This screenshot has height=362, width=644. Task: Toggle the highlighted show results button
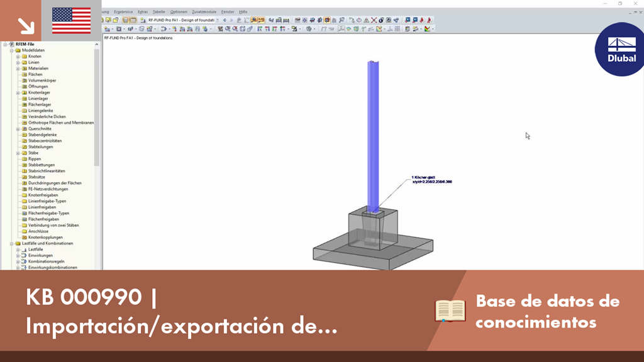point(254,19)
